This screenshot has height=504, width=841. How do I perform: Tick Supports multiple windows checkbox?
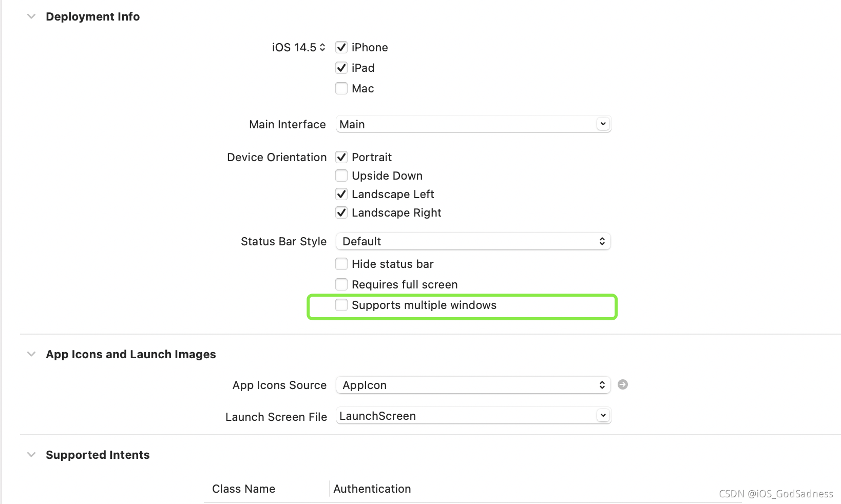[x=341, y=305]
